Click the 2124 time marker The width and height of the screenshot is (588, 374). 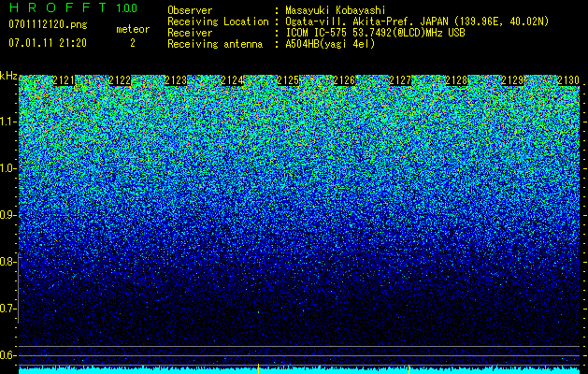point(232,80)
